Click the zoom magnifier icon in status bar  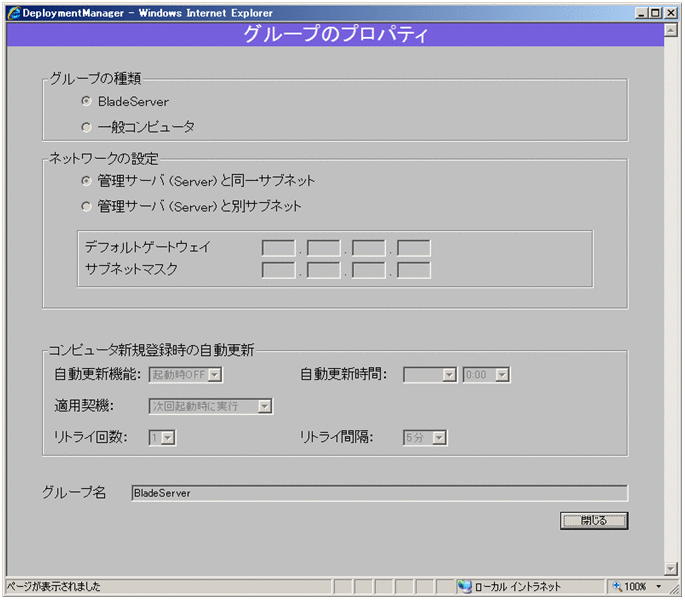[x=617, y=586]
